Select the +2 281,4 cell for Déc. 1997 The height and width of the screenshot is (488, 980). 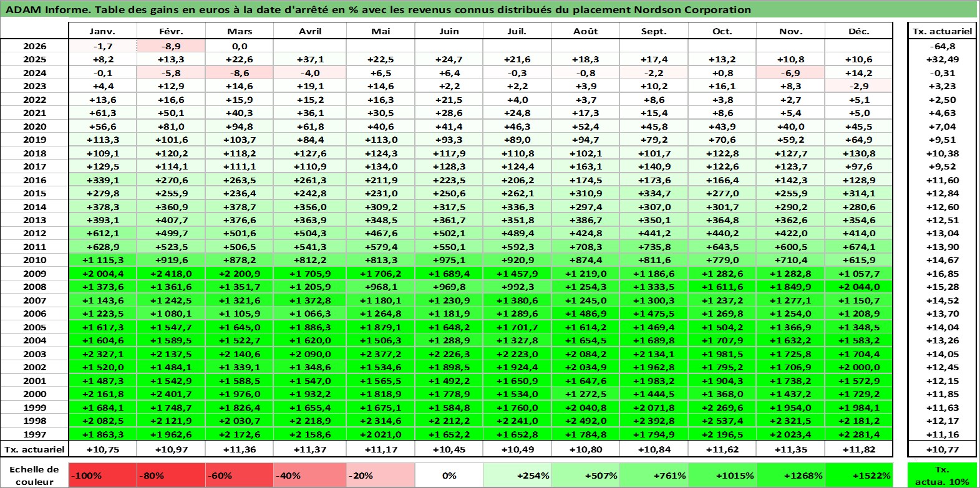pyautogui.click(x=859, y=434)
